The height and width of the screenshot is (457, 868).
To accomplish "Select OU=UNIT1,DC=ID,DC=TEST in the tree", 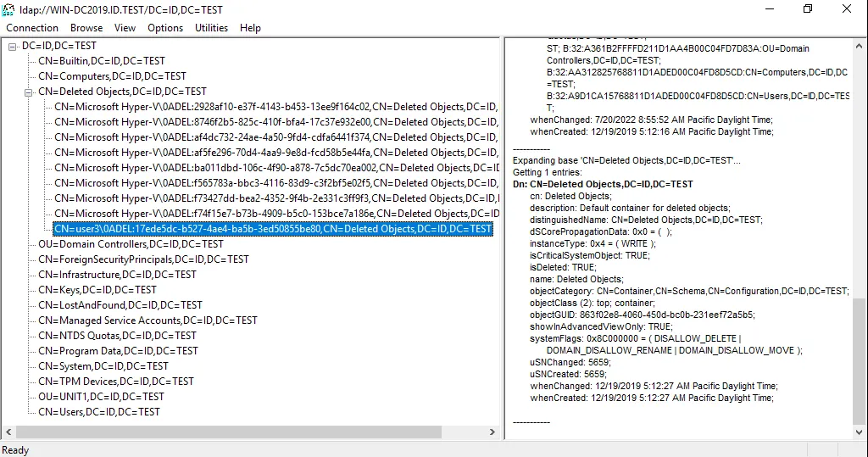I will [101, 397].
